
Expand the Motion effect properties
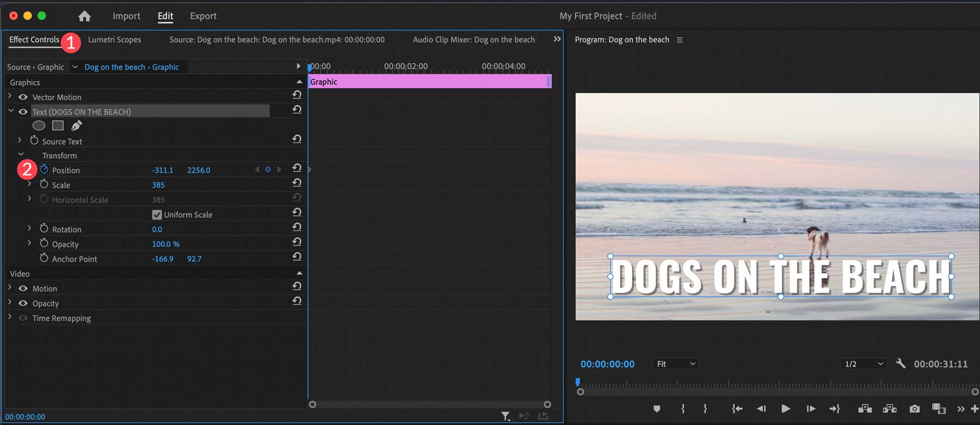pyautogui.click(x=10, y=288)
